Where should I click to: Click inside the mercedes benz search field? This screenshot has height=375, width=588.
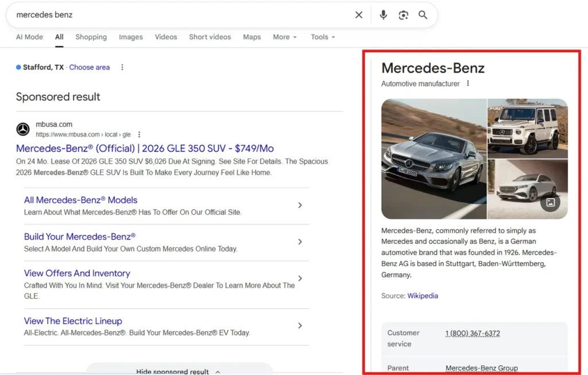tap(180, 15)
